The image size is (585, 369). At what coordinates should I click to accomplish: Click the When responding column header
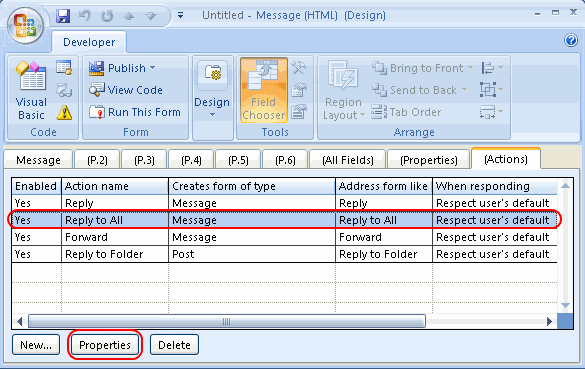[495, 186]
